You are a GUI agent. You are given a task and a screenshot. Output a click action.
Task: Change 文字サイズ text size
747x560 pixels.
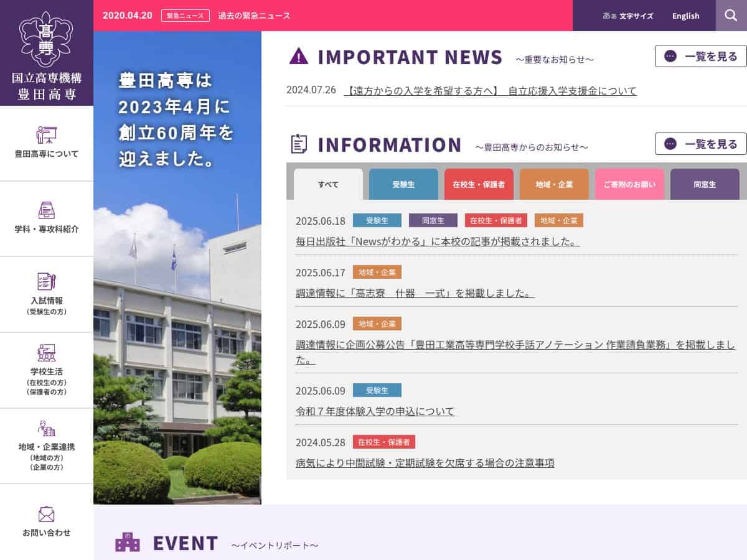click(628, 16)
